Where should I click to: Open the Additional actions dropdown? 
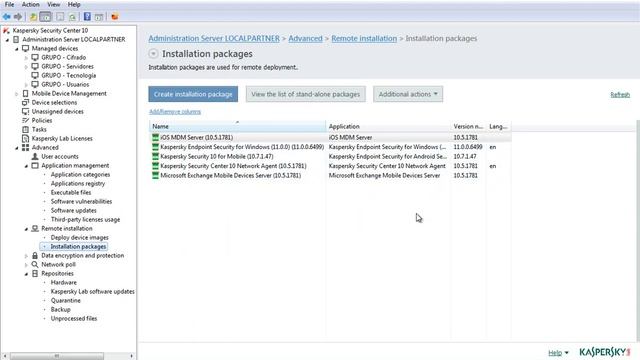pos(408,94)
